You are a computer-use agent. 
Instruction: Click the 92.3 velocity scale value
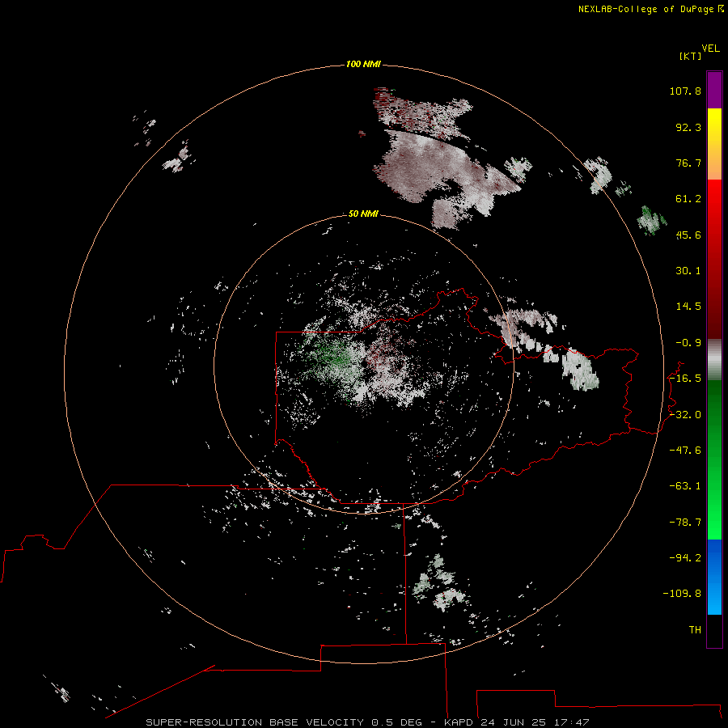pos(688,127)
